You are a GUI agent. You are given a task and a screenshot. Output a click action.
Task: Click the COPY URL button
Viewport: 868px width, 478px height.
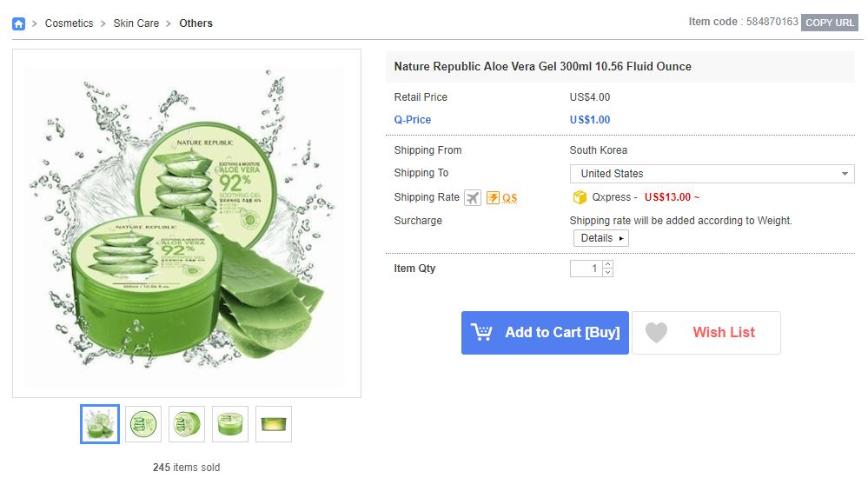(x=829, y=23)
